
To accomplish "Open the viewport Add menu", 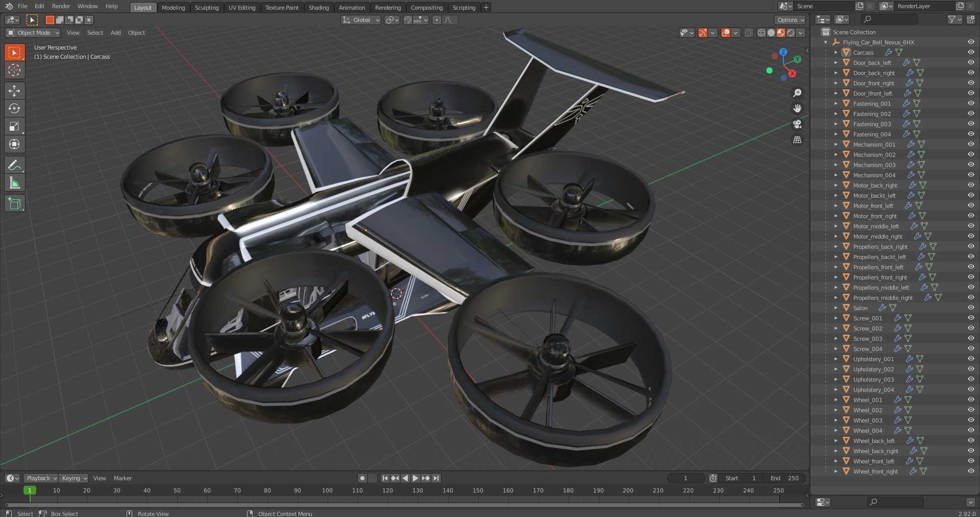I will click(116, 33).
